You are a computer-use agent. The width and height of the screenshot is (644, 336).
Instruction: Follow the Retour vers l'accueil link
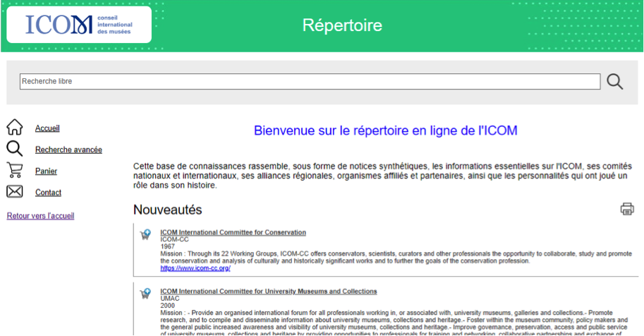click(41, 215)
